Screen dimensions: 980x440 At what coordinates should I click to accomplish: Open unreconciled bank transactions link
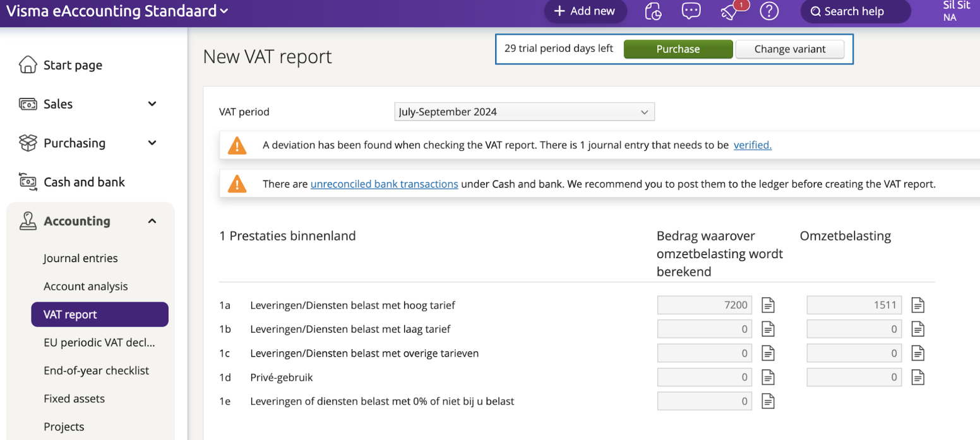click(x=384, y=184)
